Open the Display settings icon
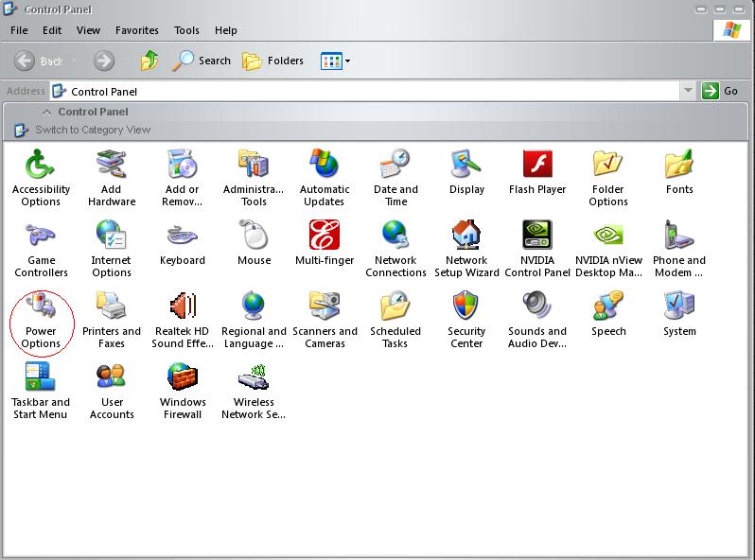The height and width of the screenshot is (560, 755). 466,172
